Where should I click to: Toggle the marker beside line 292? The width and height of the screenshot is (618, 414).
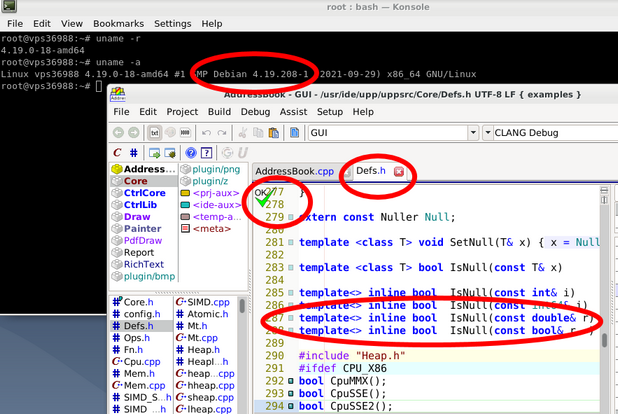click(291, 381)
